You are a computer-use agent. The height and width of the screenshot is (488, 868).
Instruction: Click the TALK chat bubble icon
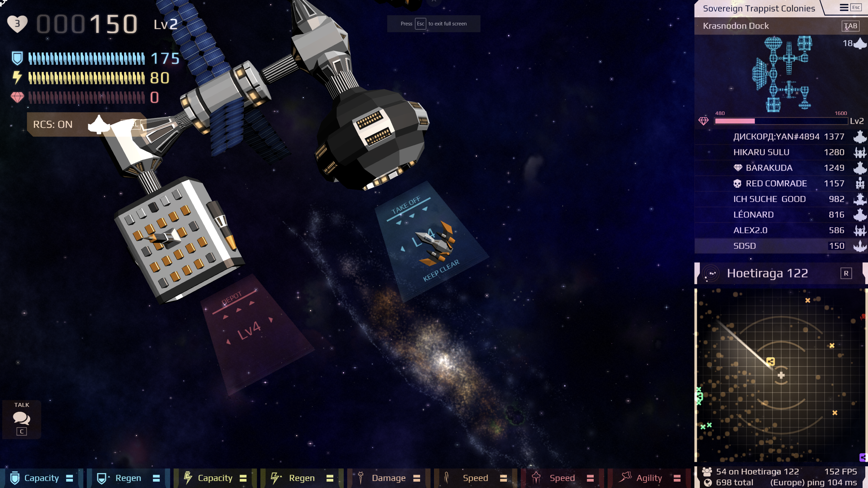22,418
